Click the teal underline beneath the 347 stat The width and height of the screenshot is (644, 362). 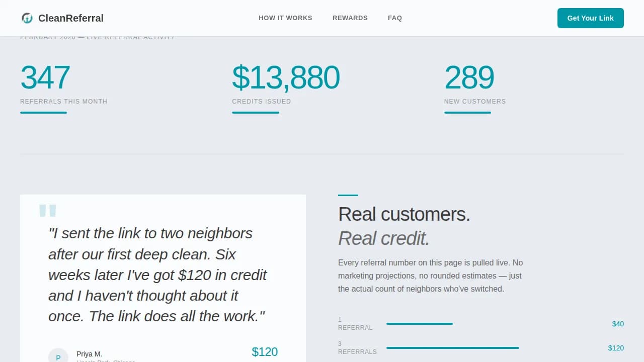click(x=43, y=113)
